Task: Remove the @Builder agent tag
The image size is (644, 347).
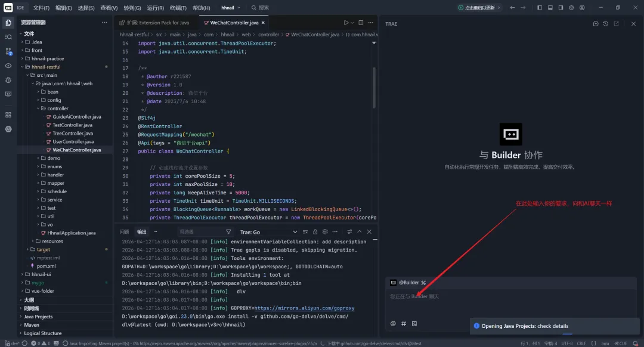Action: click(423, 283)
